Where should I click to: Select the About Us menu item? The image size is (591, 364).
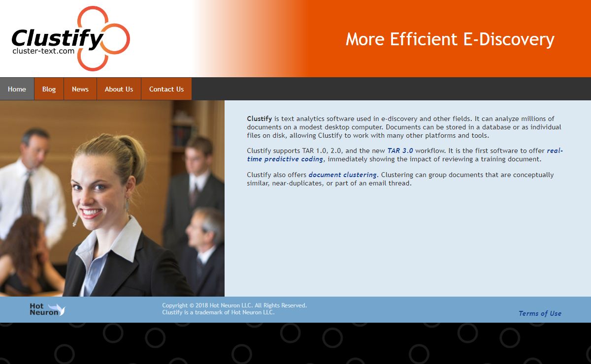119,89
